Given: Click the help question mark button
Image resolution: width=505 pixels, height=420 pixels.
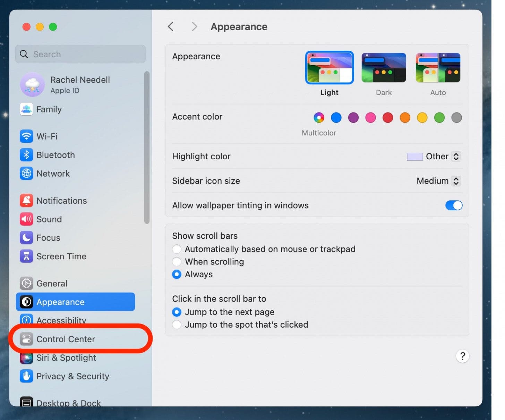Looking at the screenshot, I should click(x=462, y=356).
